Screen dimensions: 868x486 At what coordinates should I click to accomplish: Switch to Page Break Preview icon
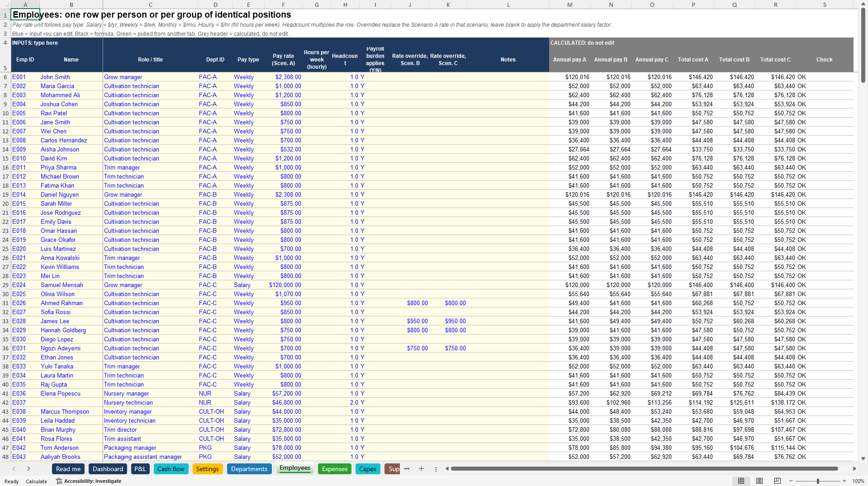point(778,481)
